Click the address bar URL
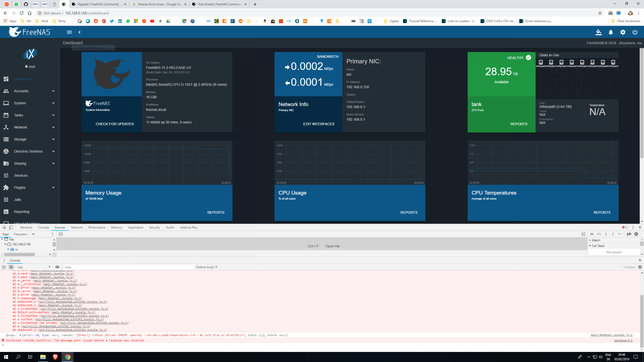 click(87, 13)
